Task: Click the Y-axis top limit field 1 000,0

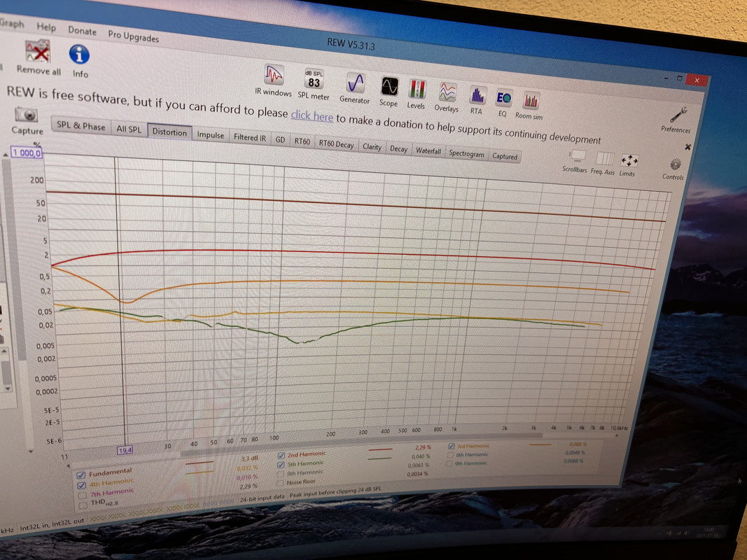Action: pos(27,153)
